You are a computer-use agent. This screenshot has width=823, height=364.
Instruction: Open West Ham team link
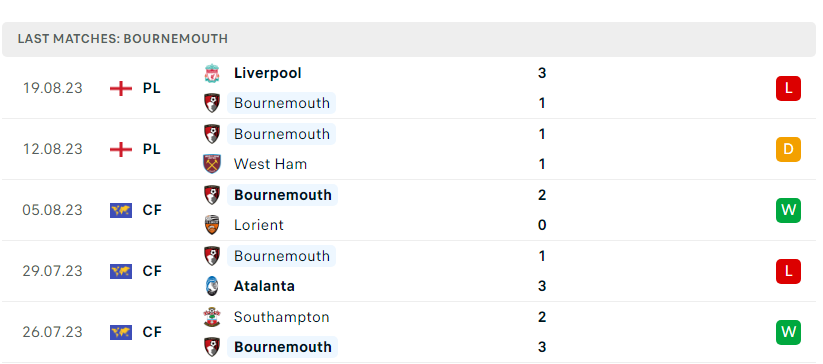[x=270, y=164]
